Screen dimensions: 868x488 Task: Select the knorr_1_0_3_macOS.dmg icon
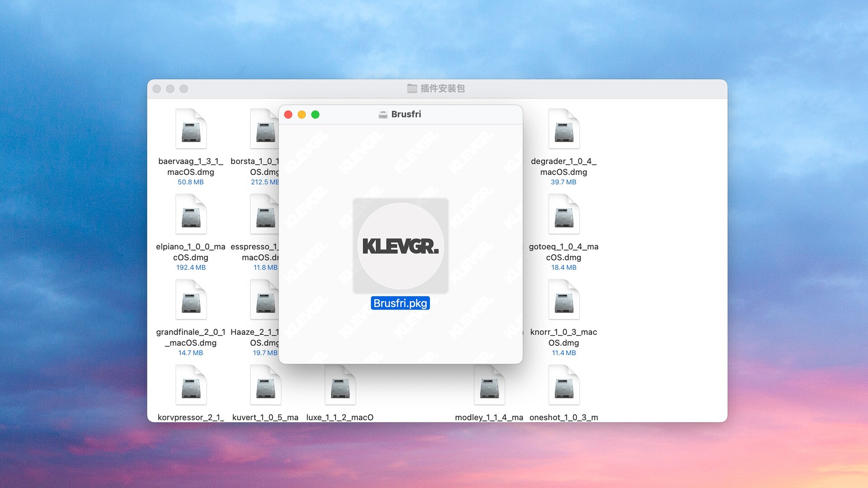(x=564, y=300)
